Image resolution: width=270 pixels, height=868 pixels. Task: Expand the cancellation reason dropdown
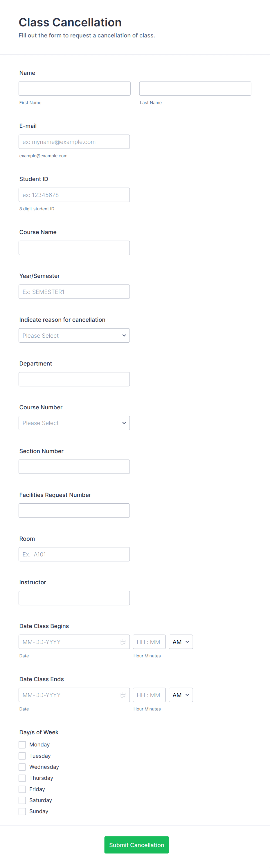[74, 336]
